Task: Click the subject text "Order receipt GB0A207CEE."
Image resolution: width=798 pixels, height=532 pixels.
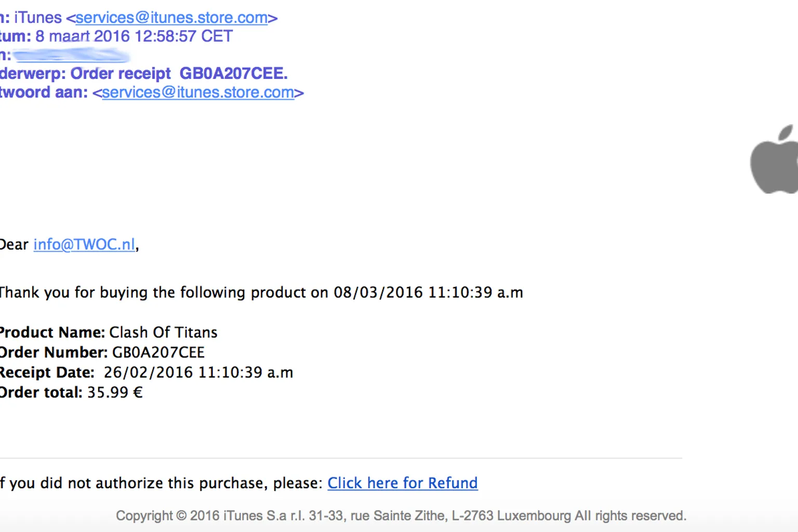Action: click(179, 74)
